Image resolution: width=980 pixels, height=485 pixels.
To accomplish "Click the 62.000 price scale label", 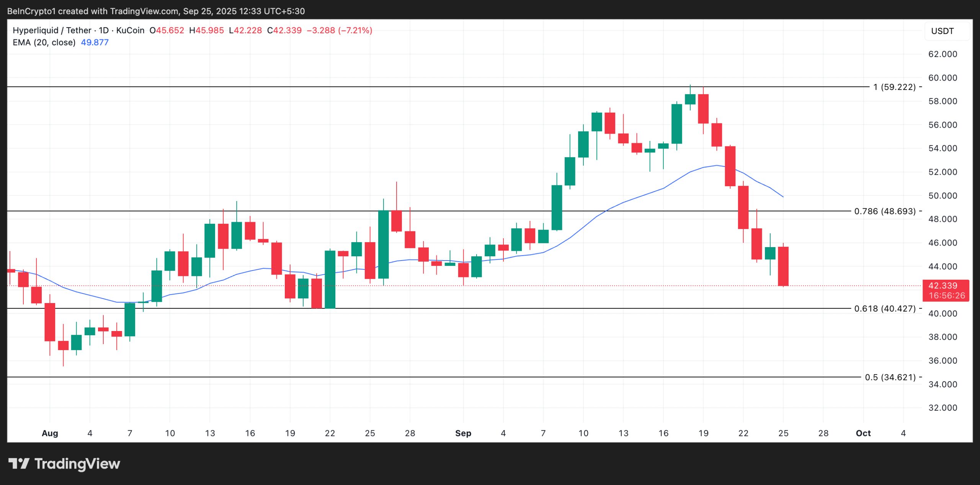I will click(x=942, y=54).
